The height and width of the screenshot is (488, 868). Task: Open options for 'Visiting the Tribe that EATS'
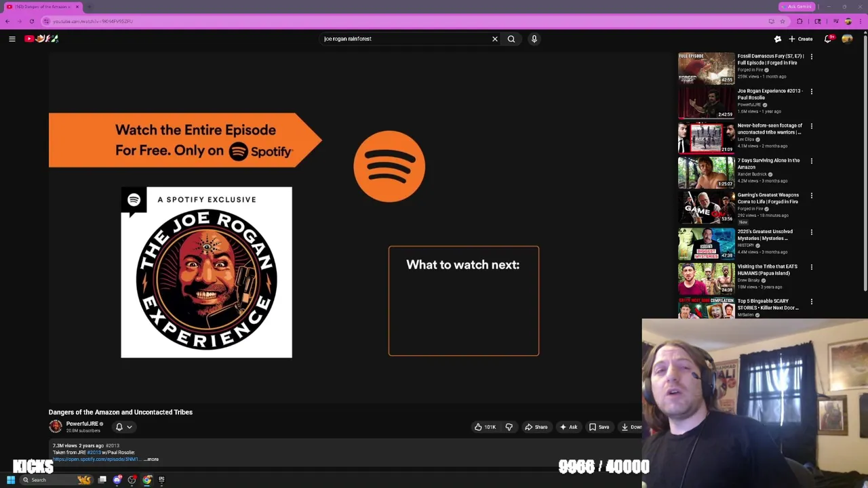(x=811, y=267)
